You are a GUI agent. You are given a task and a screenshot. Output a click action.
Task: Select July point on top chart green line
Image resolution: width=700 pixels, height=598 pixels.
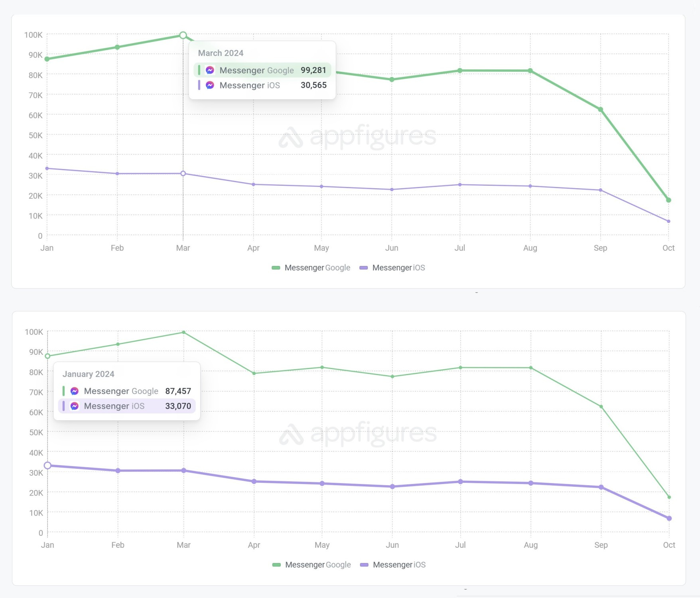[460, 71]
